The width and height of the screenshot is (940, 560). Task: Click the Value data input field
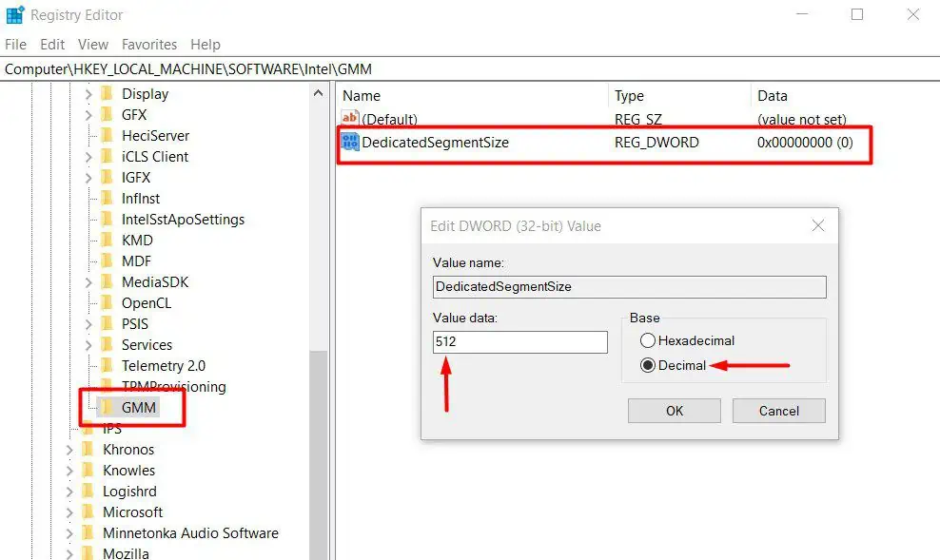(x=519, y=342)
